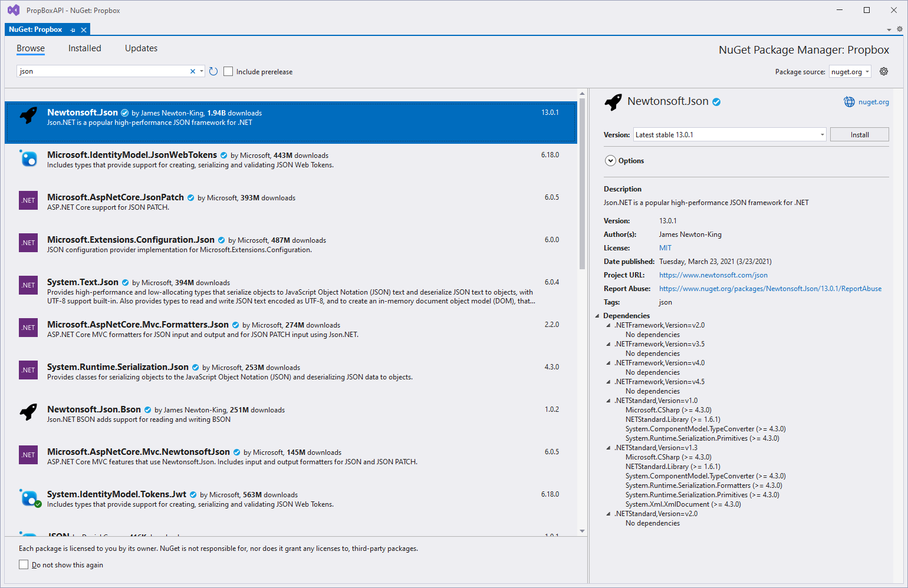The height and width of the screenshot is (588, 908).
Task: Install the Newtonsoft.Json package
Action: point(859,134)
